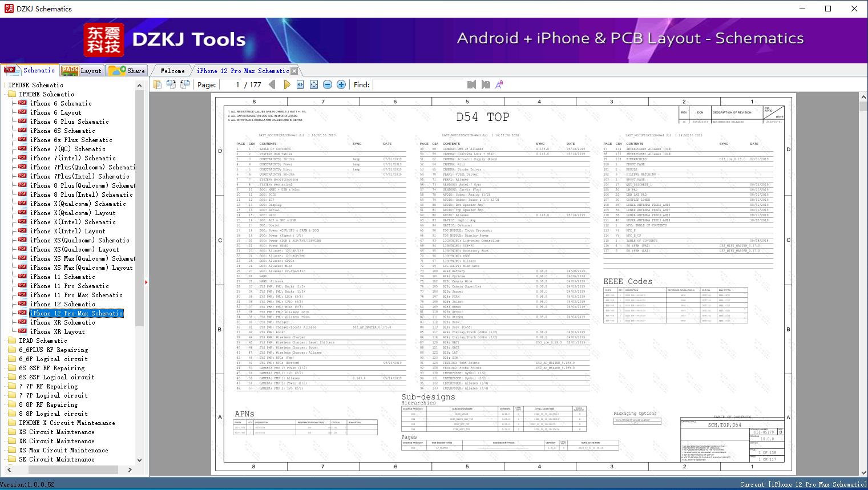This screenshot has width=868, height=490.
Task: Go to the previous page arrow
Action: point(272,84)
